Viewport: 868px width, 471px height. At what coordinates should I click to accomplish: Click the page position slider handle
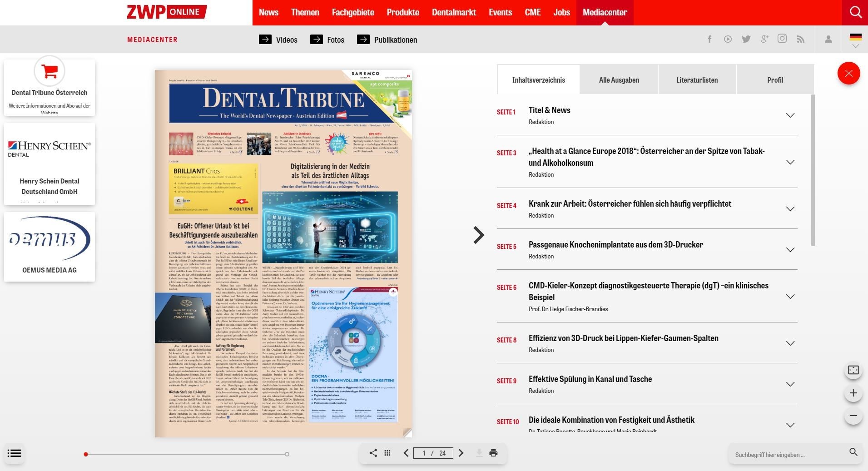click(86, 454)
